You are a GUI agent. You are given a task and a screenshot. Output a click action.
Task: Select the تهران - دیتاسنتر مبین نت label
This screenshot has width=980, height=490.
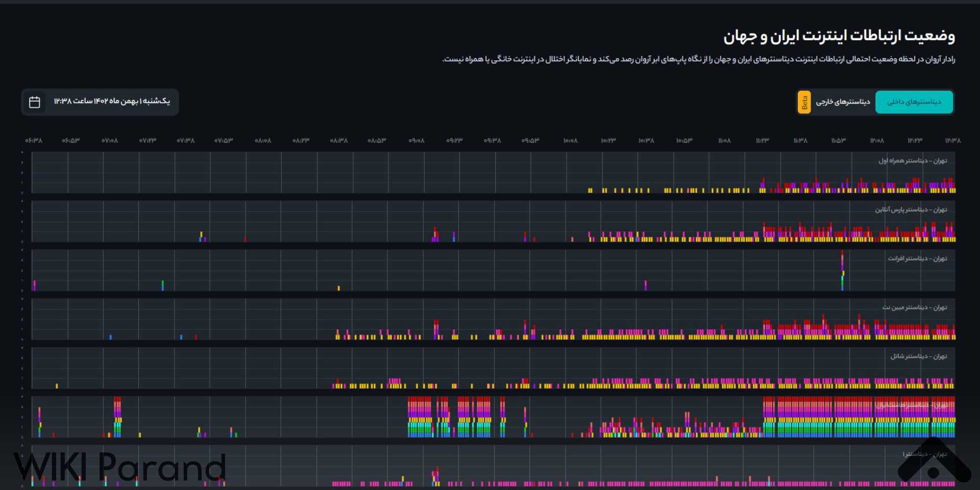tap(915, 307)
